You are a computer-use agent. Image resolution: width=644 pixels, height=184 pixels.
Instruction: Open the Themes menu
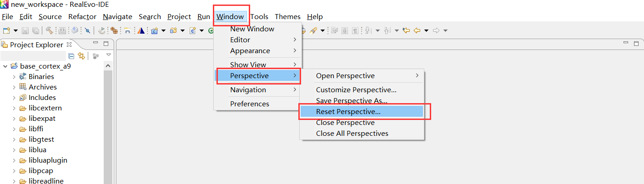click(x=287, y=17)
